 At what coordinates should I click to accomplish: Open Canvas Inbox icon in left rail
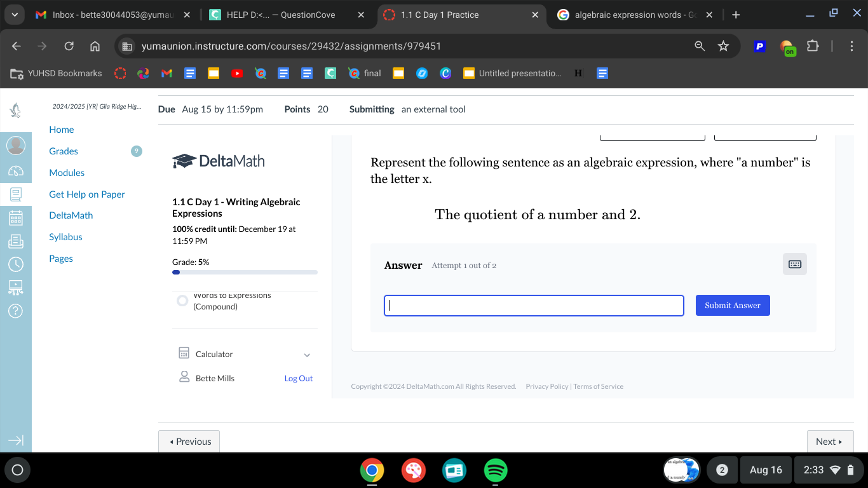tap(16, 241)
